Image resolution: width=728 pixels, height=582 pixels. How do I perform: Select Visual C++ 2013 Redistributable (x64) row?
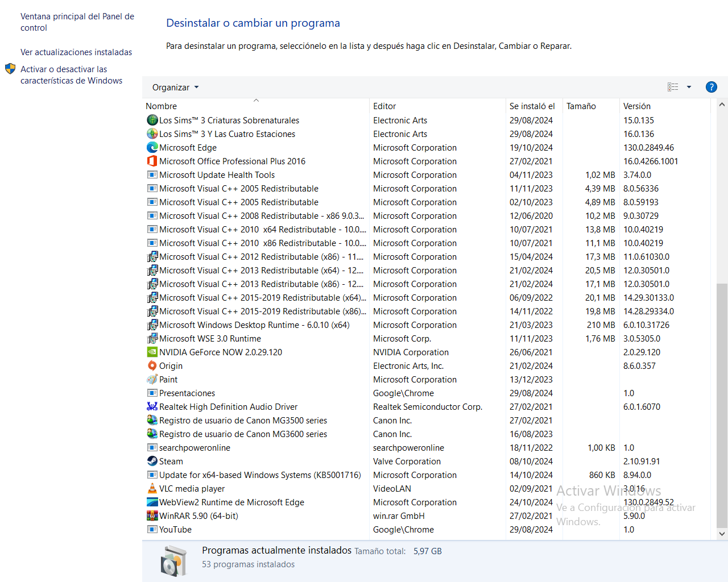click(x=427, y=270)
